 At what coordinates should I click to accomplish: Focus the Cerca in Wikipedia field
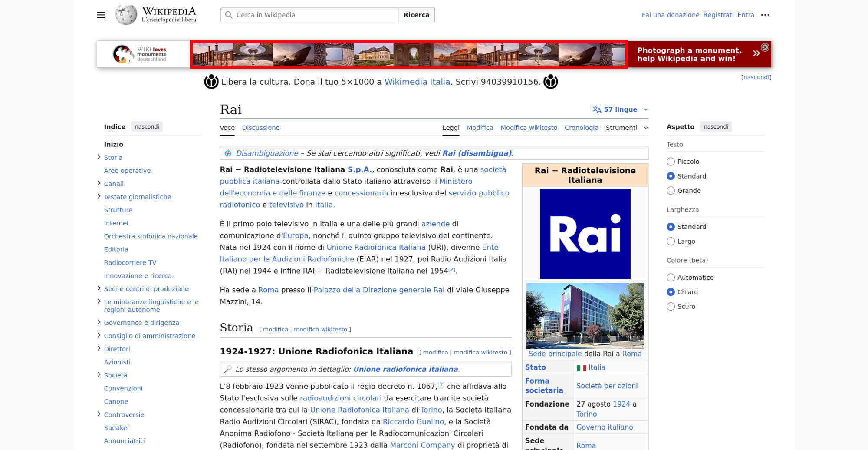(309, 15)
